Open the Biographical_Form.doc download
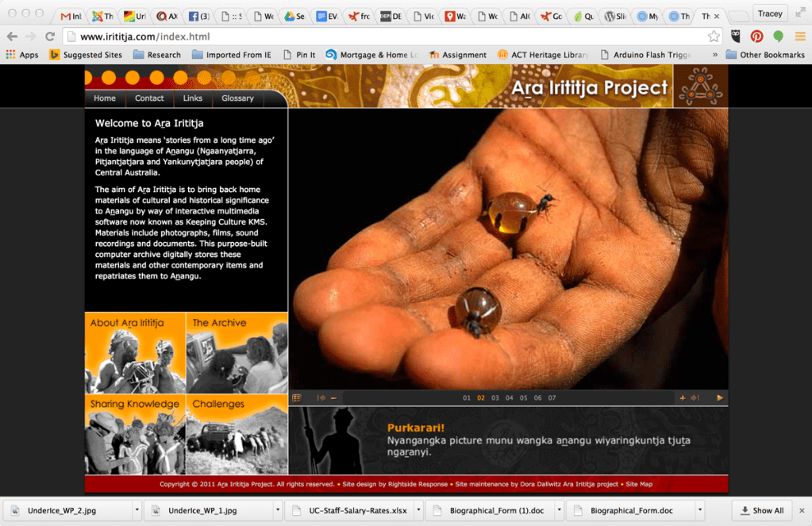 [x=631, y=511]
